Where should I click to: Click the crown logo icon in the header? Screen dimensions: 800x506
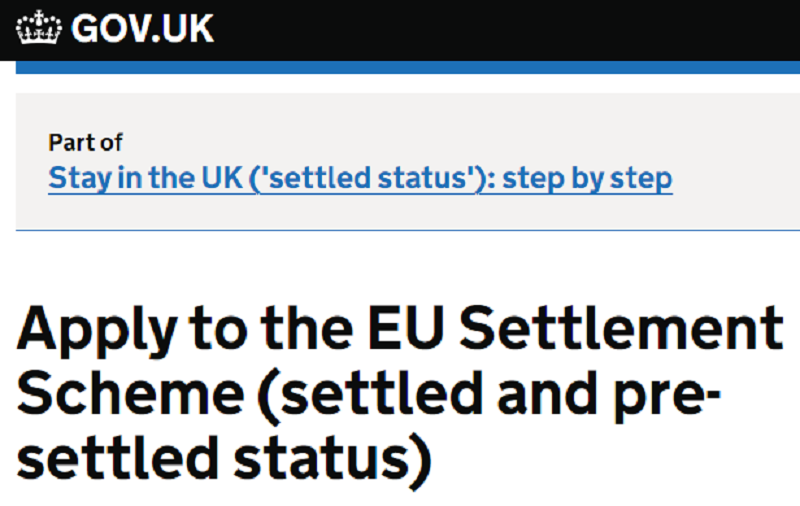click(39, 28)
